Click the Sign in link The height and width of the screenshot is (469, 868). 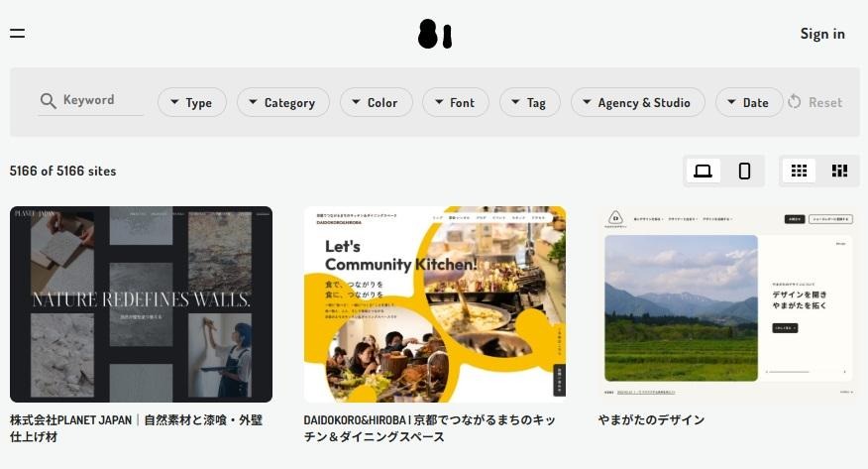pos(822,34)
